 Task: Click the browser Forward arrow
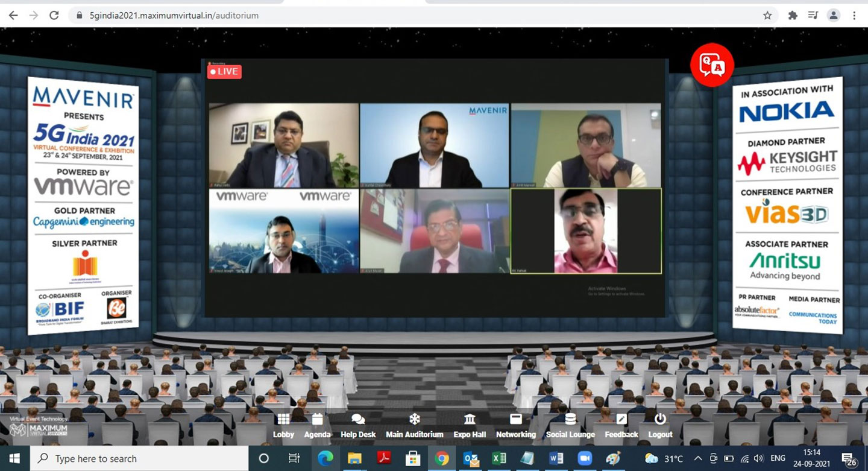tap(34, 15)
